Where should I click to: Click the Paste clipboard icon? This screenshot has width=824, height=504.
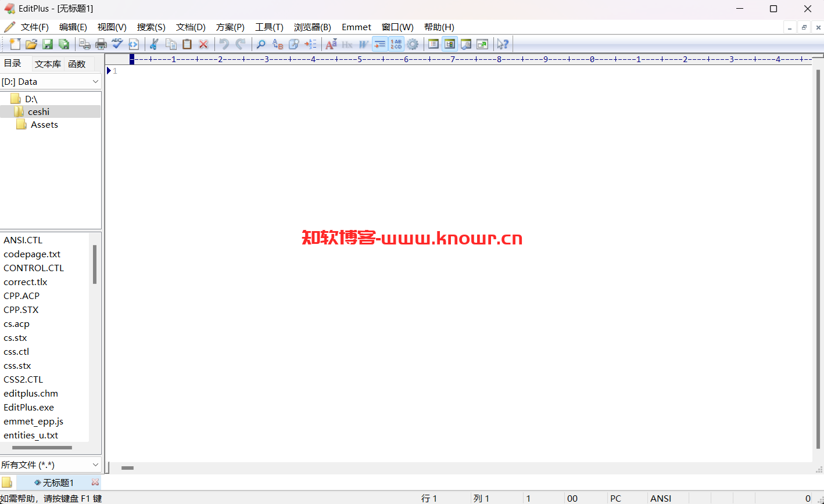click(187, 44)
